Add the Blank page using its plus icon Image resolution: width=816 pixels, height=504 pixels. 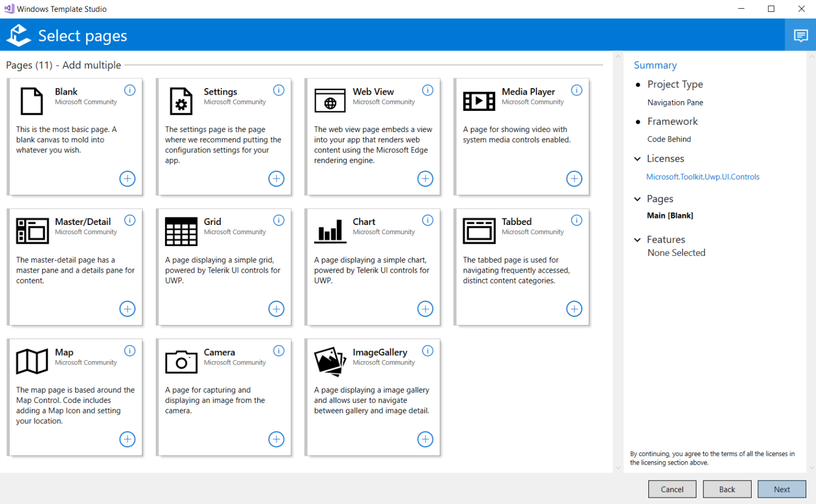[127, 178]
